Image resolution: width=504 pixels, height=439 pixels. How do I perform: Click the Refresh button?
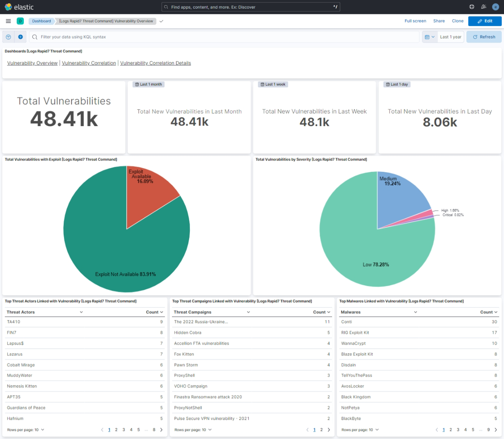484,37
